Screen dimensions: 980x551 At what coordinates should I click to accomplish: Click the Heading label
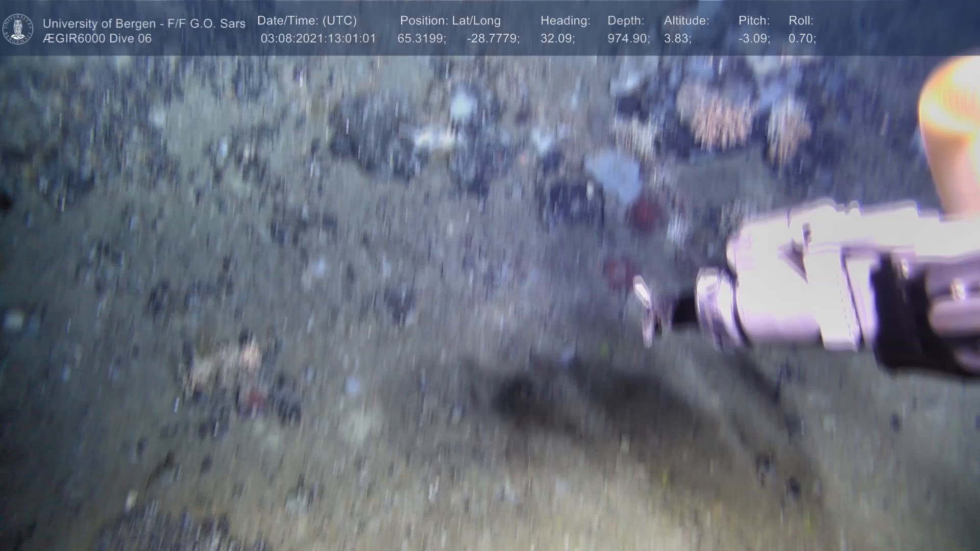[x=565, y=21]
